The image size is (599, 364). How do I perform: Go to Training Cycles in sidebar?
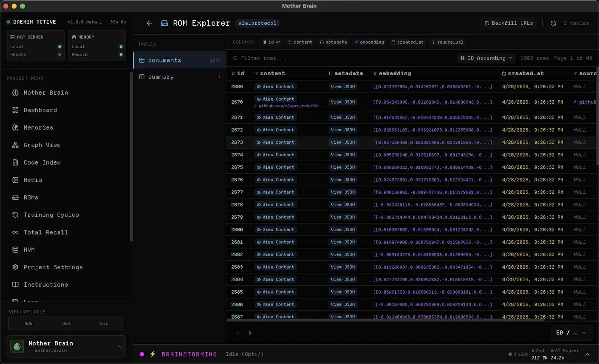click(x=51, y=215)
